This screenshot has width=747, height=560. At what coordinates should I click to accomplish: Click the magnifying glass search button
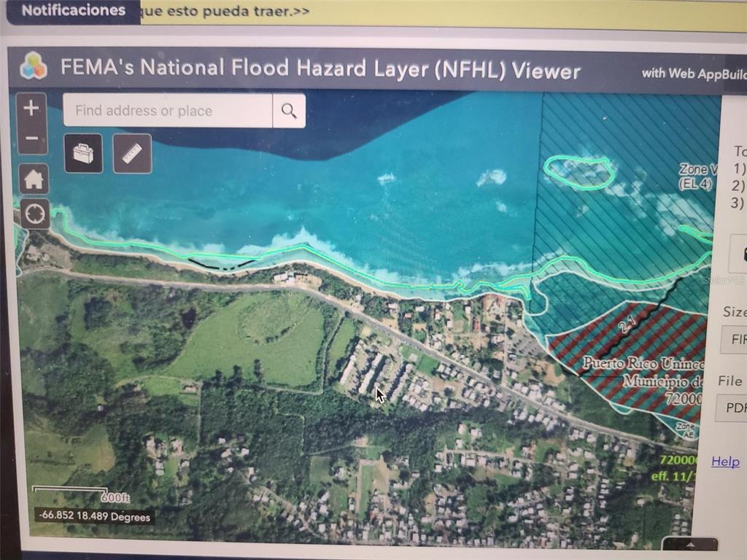(289, 111)
